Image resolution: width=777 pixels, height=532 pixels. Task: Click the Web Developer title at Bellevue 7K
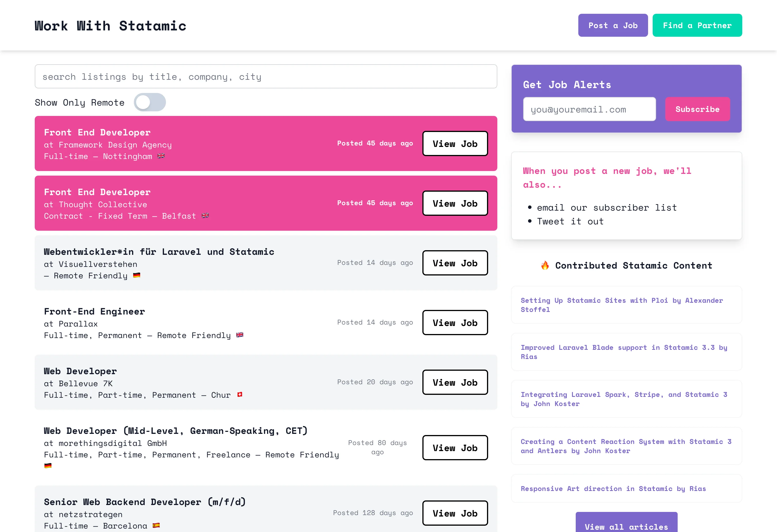click(81, 371)
